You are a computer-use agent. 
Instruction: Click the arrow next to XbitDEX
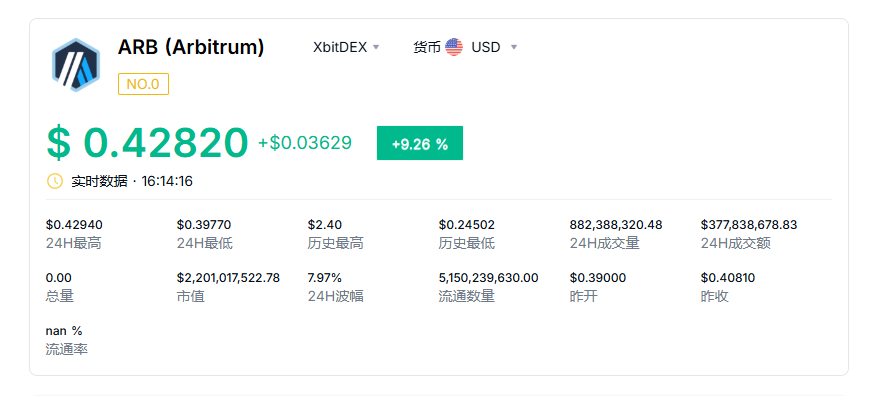[376, 47]
